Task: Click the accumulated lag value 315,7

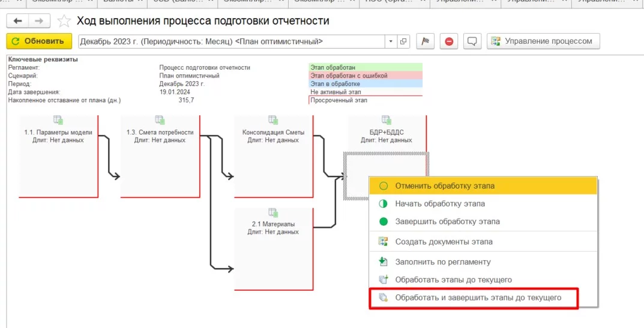Action: tap(187, 100)
